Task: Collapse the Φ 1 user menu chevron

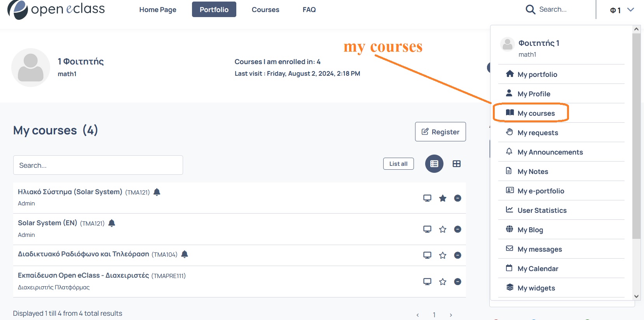Action: click(x=631, y=10)
